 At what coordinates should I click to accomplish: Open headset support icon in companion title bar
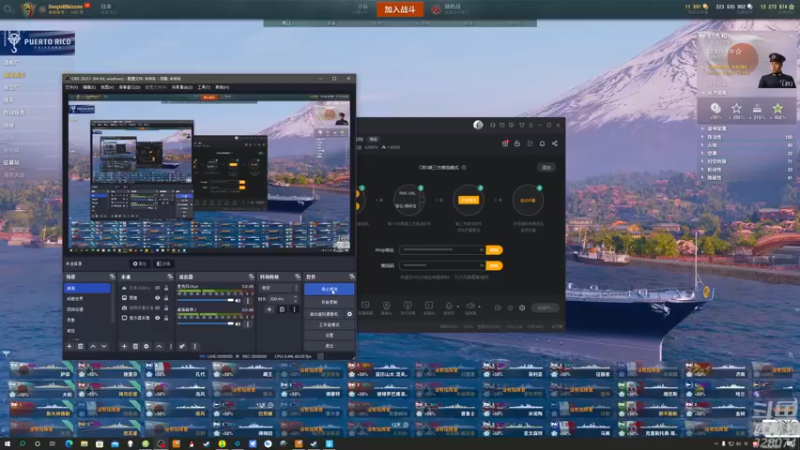click(x=492, y=125)
